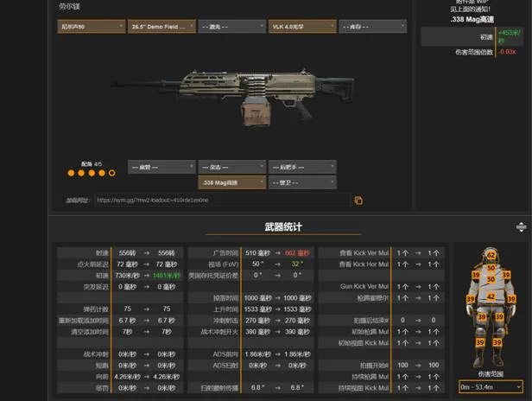Viewport: 532px width, 401px height.
Task: Click the red 662 毫秒 ADS time value
Action: click(297, 253)
